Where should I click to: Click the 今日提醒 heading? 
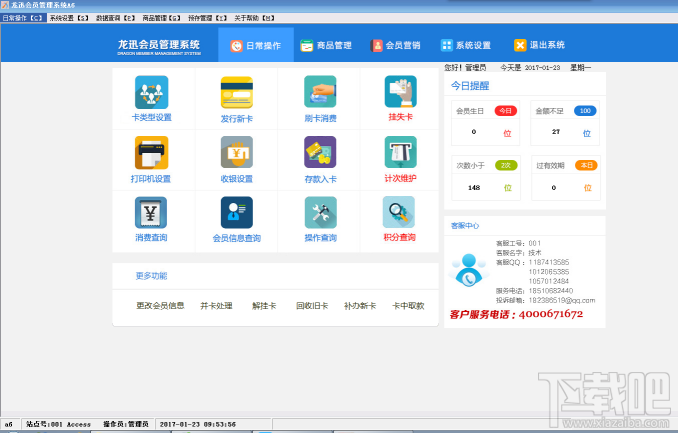[470, 86]
